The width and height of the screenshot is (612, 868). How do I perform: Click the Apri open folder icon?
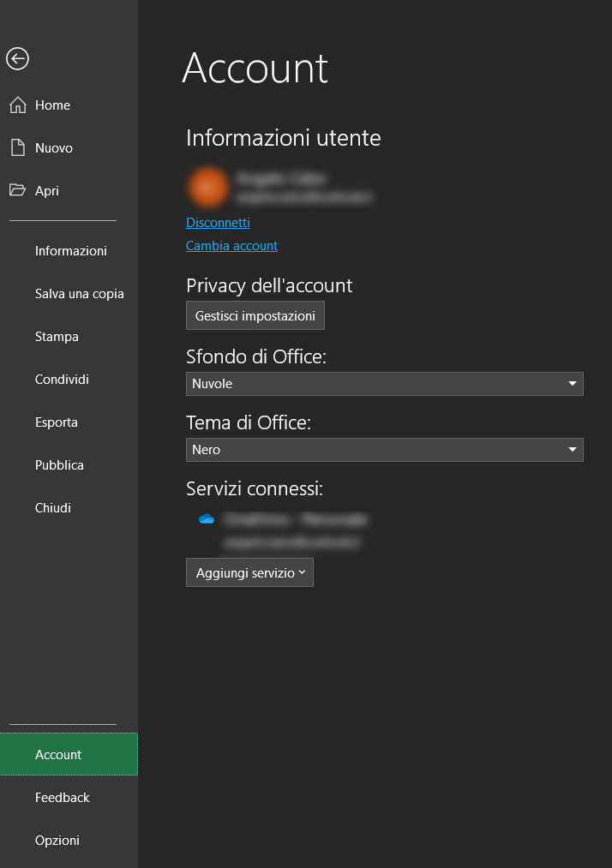pyautogui.click(x=18, y=190)
